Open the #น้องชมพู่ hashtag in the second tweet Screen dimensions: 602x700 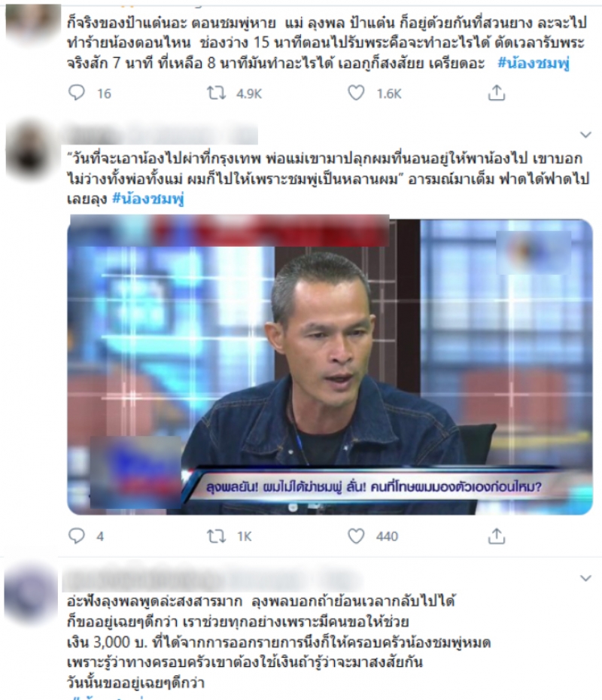[x=147, y=199]
